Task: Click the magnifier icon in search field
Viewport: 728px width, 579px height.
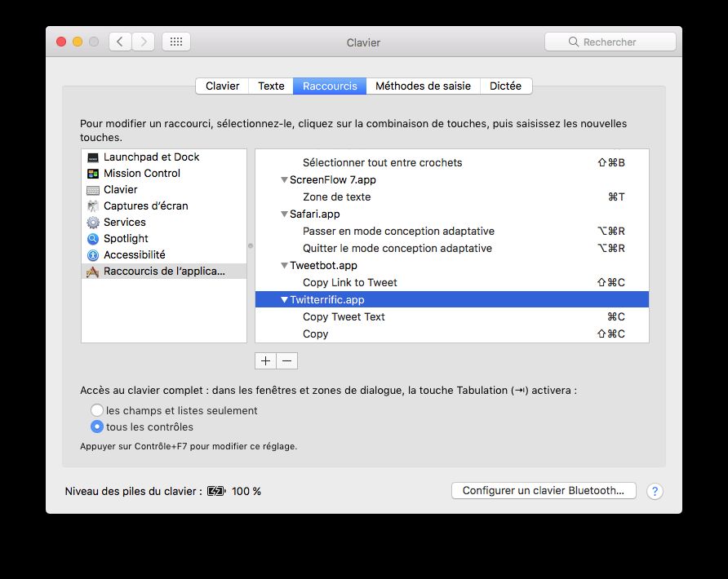Action: (574, 42)
